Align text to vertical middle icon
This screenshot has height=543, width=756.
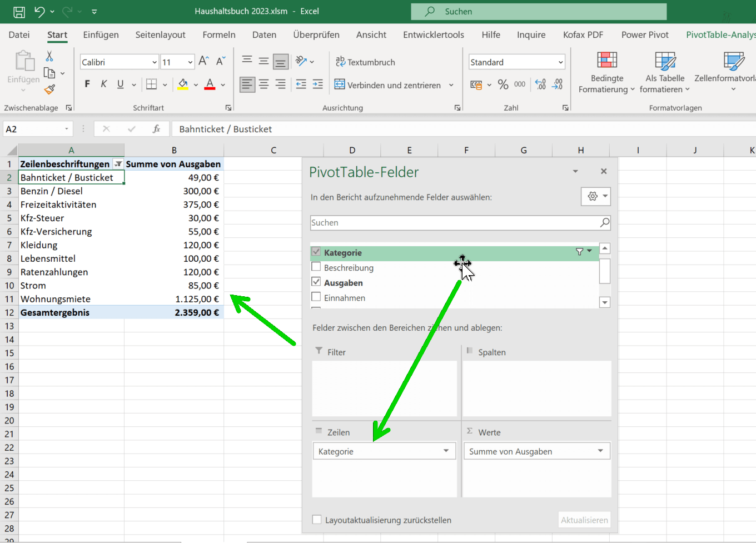(x=264, y=61)
